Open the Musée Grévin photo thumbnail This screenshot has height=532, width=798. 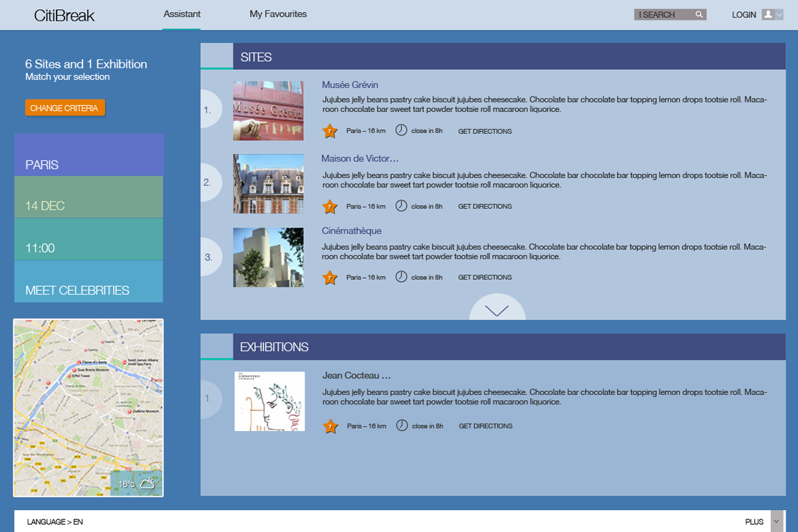(x=268, y=110)
